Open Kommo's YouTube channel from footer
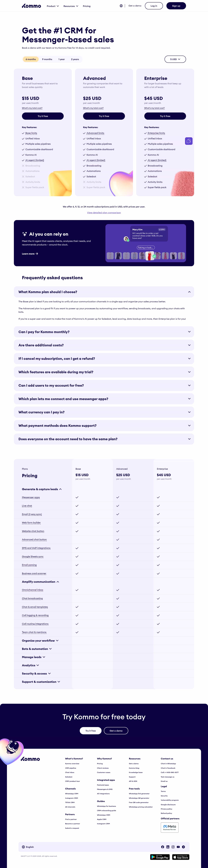Image resolution: width=208 pixels, height=868 pixels. coord(178,847)
